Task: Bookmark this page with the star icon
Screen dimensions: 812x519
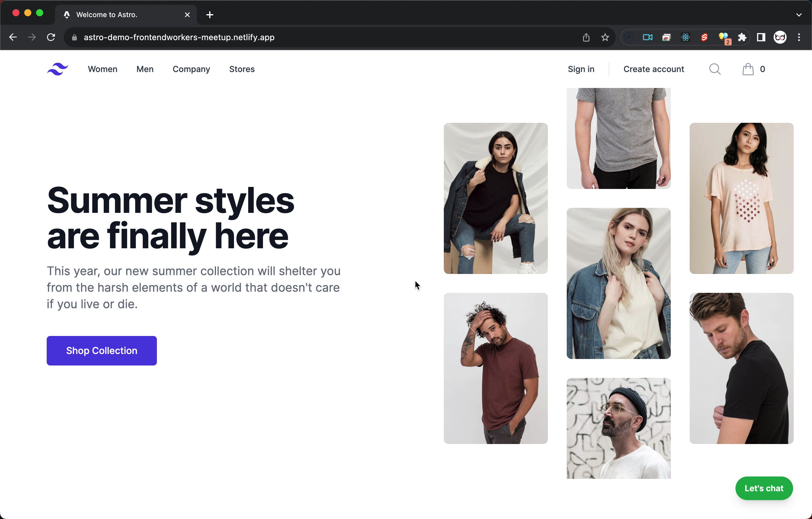Action: click(x=605, y=37)
